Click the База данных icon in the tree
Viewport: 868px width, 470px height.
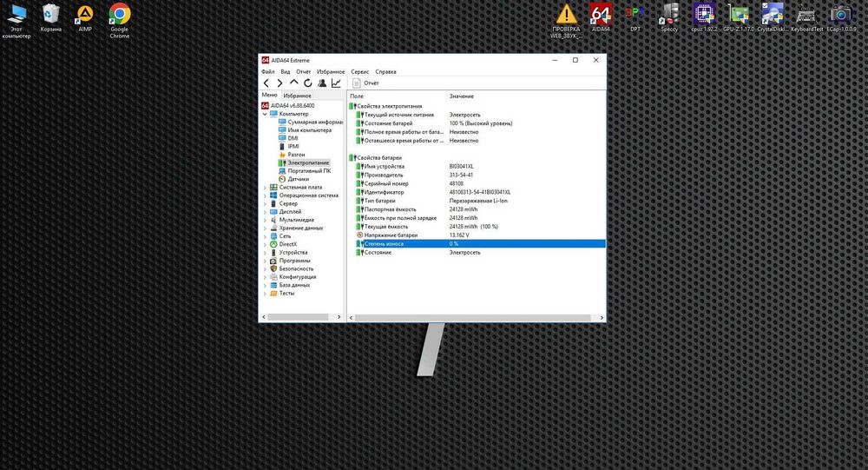click(273, 285)
